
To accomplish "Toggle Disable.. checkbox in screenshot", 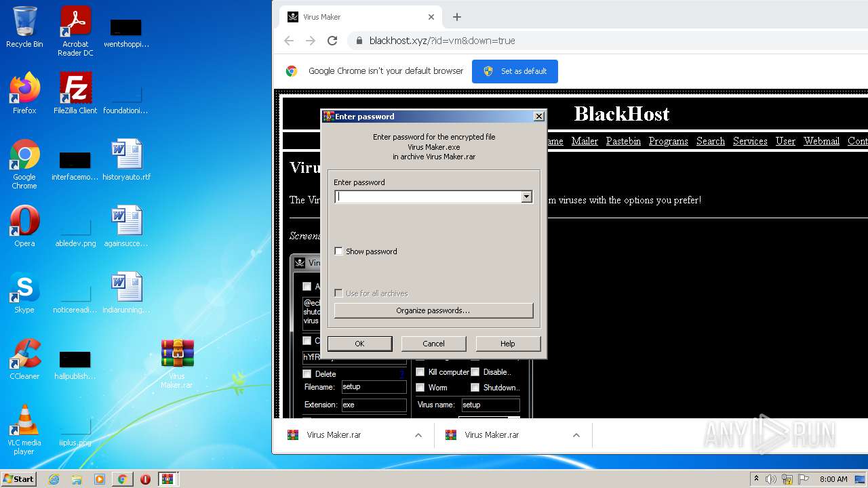I will [475, 372].
